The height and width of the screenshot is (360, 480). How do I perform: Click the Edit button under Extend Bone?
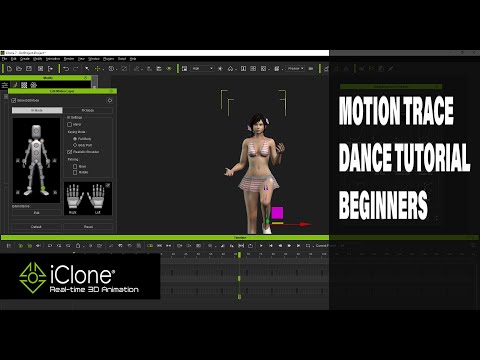pos(37,213)
